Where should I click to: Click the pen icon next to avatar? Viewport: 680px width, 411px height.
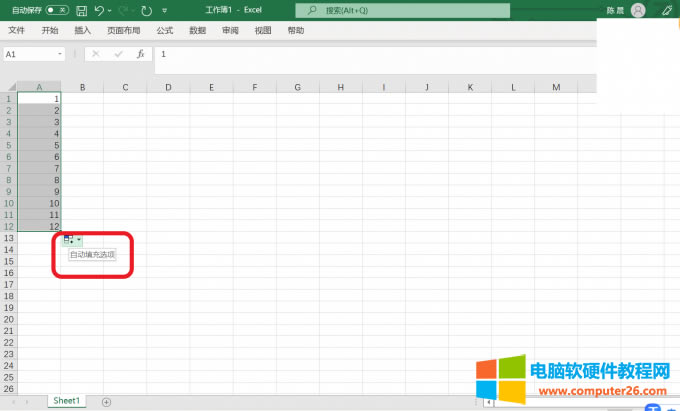(x=667, y=10)
